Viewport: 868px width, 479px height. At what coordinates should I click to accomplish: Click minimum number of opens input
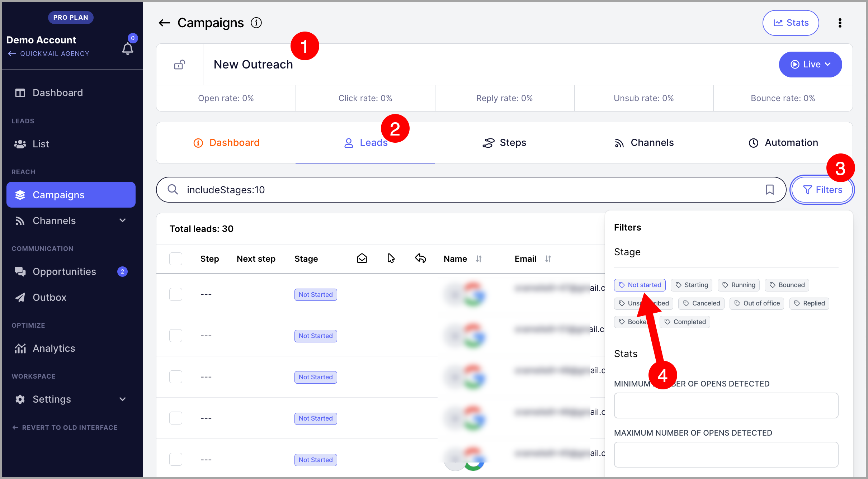(726, 406)
